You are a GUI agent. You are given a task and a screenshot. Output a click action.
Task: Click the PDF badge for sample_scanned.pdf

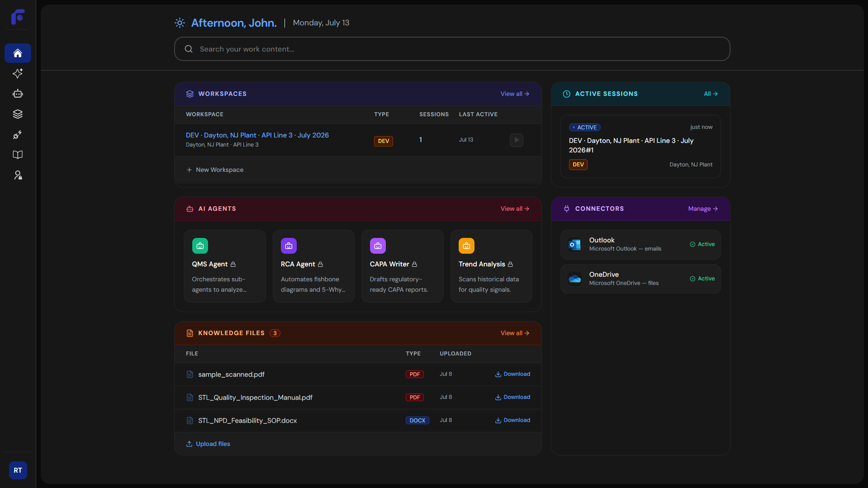click(x=414, y=374)
